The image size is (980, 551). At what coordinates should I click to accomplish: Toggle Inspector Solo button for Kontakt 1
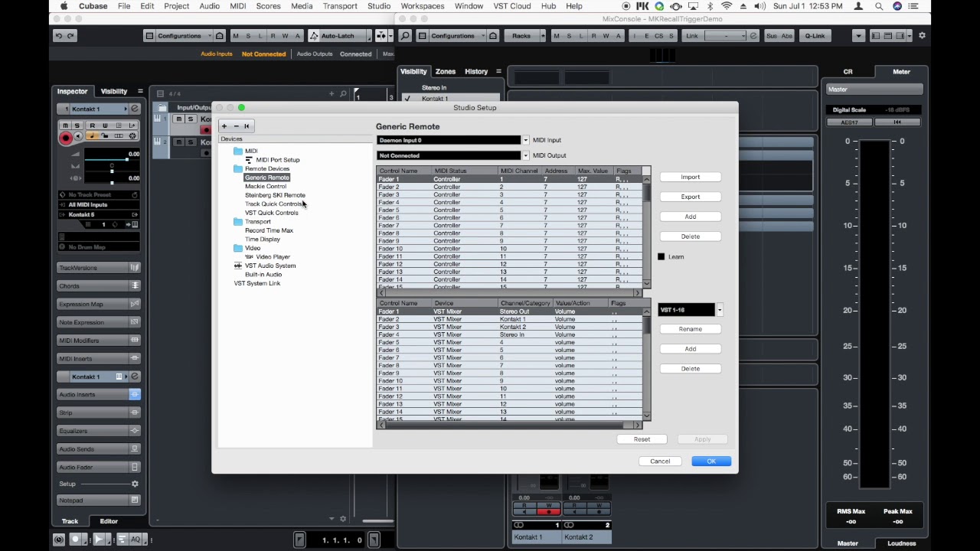[x=77, y=126]
